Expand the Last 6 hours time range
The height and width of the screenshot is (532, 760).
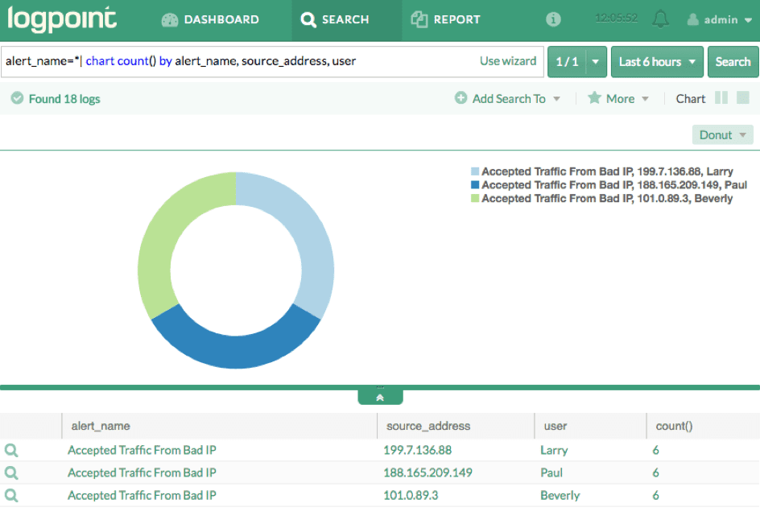657,62
